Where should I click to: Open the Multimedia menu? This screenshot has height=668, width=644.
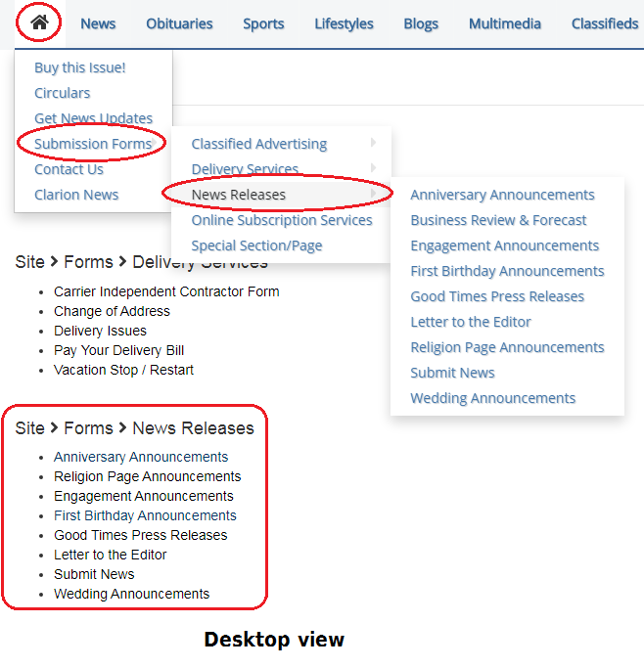point(505,23)
